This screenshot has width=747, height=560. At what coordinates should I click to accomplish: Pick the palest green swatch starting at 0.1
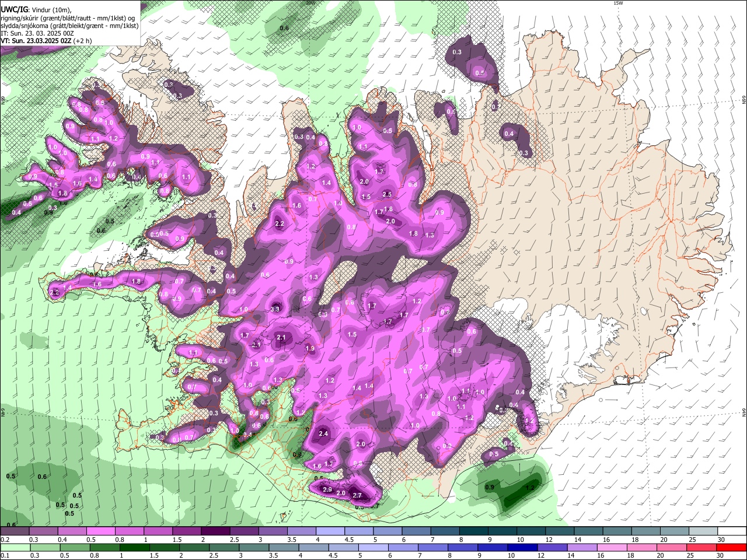(x=14, y=547)
